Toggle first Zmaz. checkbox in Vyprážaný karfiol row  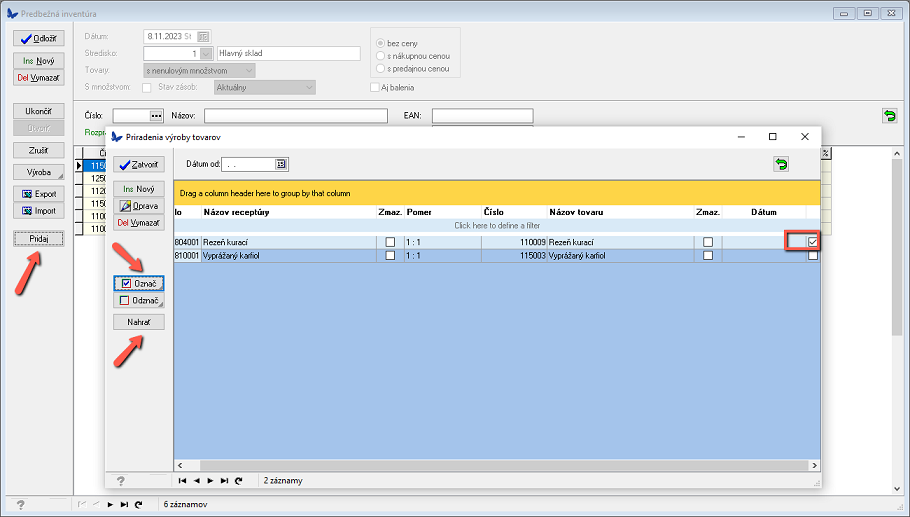click(x=390, y=255)
